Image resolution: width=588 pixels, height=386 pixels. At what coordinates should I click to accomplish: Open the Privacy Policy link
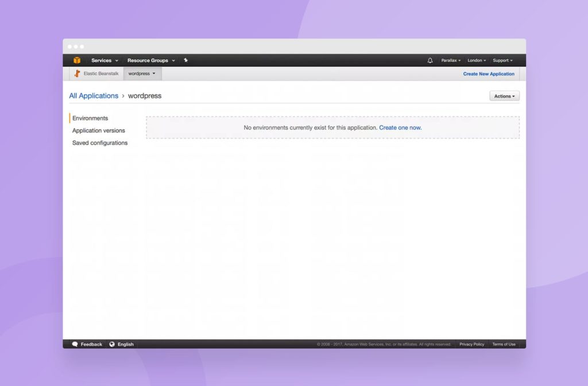click(472, 344)
